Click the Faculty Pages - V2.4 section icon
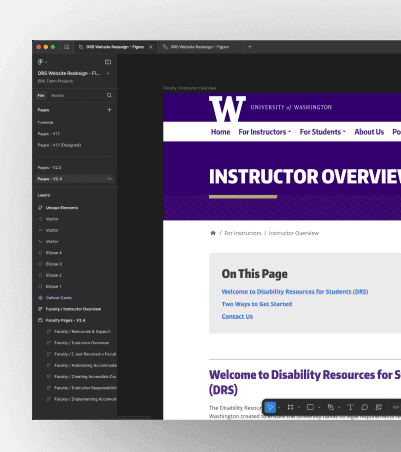Viewport: 401px width, 452px height. tap(40, 320)
